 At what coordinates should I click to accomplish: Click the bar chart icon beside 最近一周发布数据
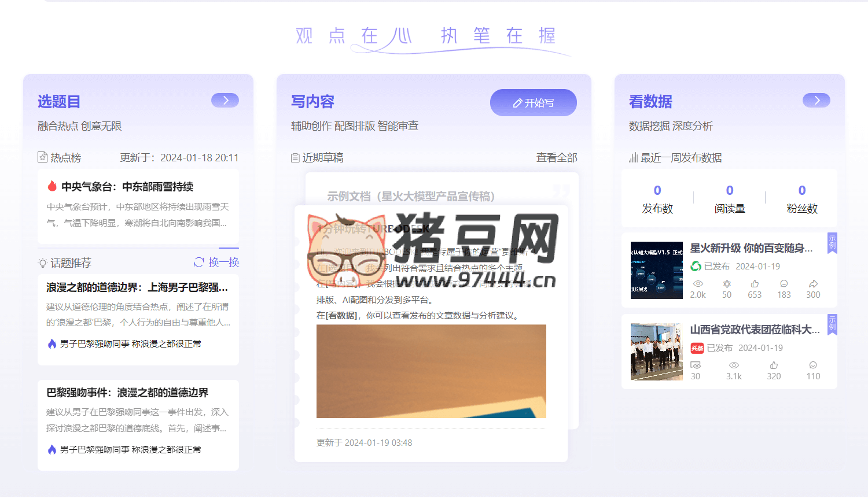tap(633, 158)
